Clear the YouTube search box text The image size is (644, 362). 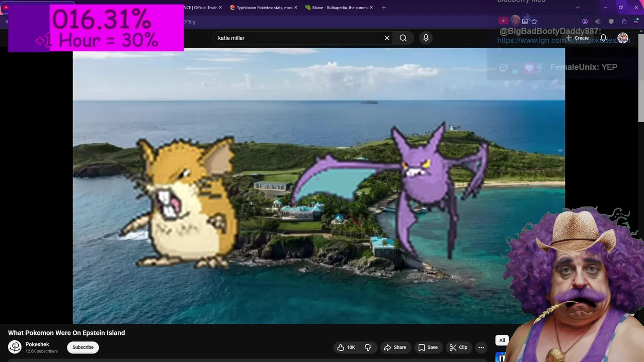click(x=387, y=38)
